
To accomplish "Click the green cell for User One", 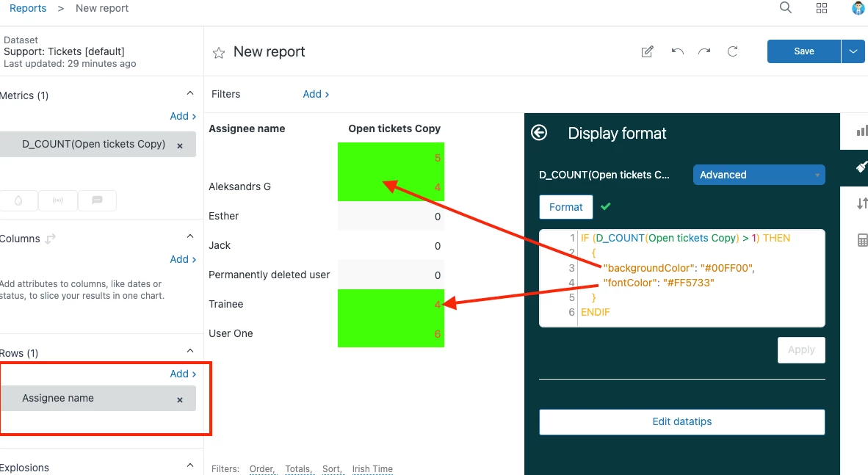I will (x=391, y=333).
